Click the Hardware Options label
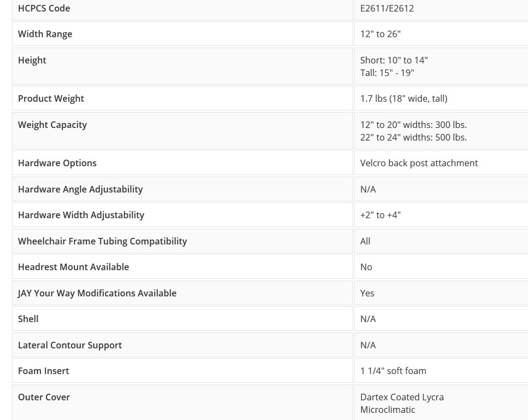Screen dimensions: 528x420 click(x=57, y=163)
